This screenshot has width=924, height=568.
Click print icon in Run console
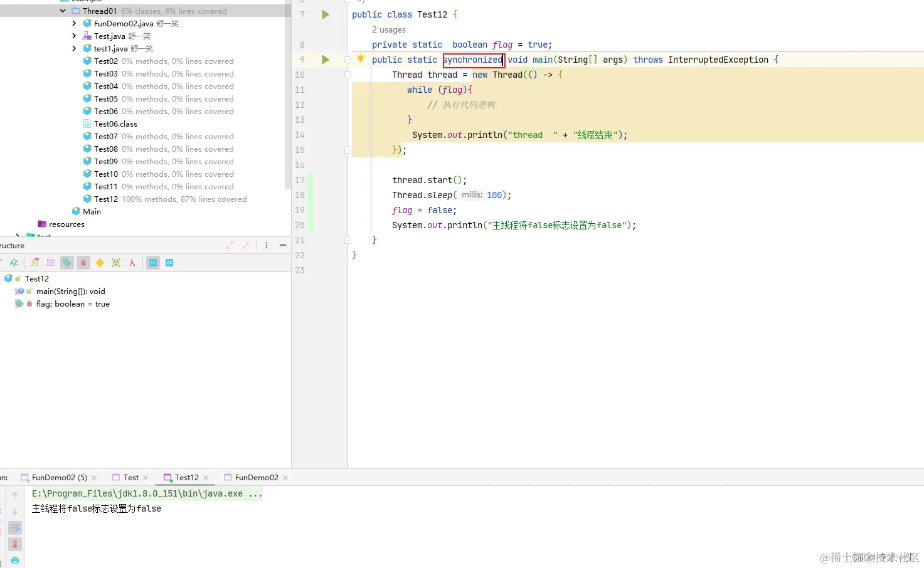[x=15, y=560]
